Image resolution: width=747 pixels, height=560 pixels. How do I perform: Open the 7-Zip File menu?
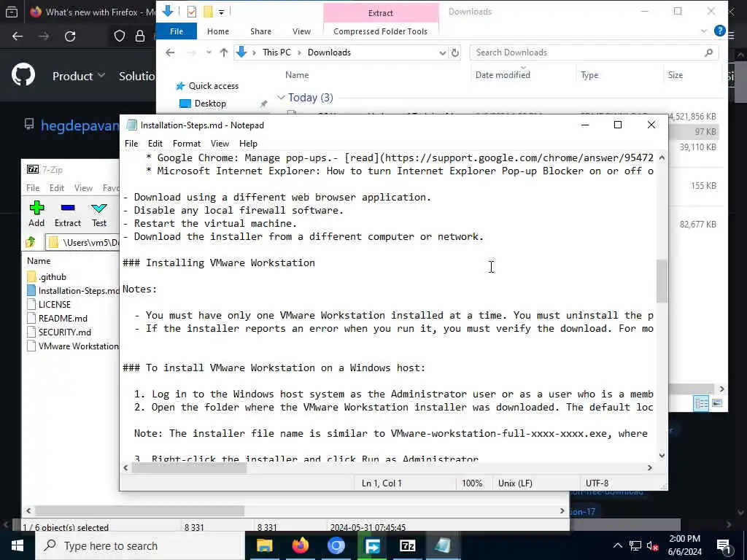pos(33,188)
